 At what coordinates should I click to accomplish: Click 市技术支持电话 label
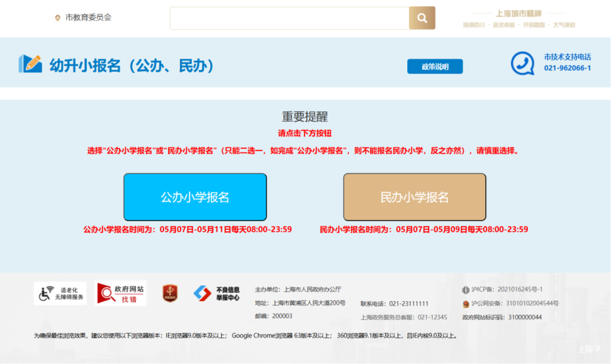click(567, 58)
